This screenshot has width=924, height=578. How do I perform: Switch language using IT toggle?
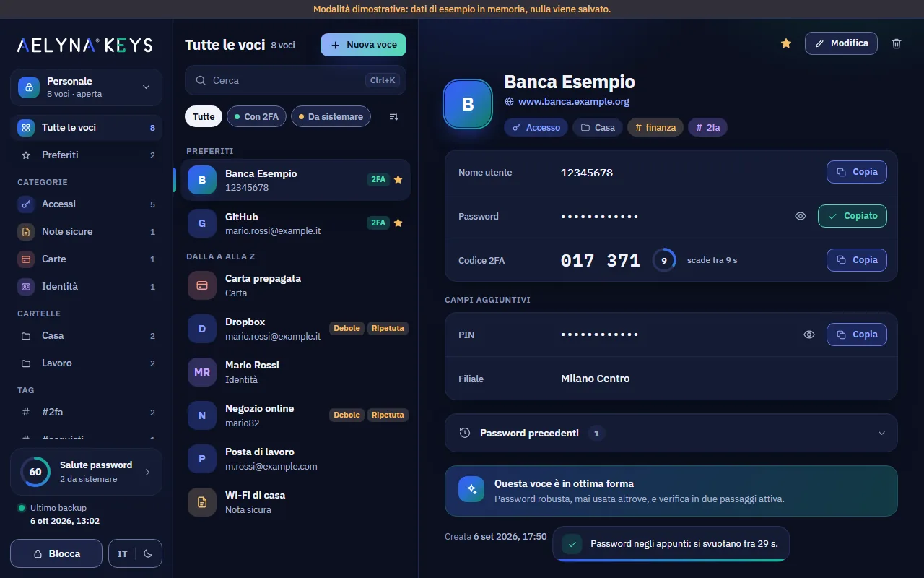[123, 553]
